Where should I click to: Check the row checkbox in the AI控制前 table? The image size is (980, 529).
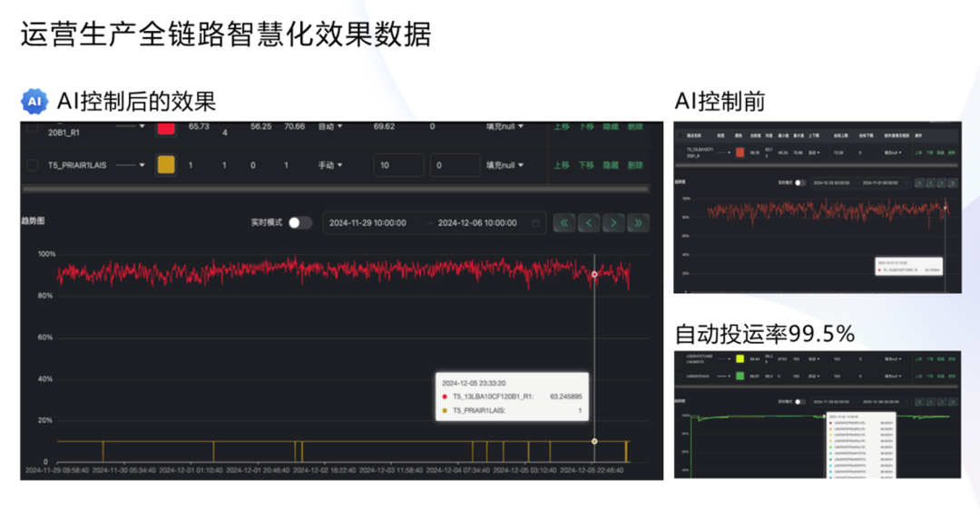[680, 152]
